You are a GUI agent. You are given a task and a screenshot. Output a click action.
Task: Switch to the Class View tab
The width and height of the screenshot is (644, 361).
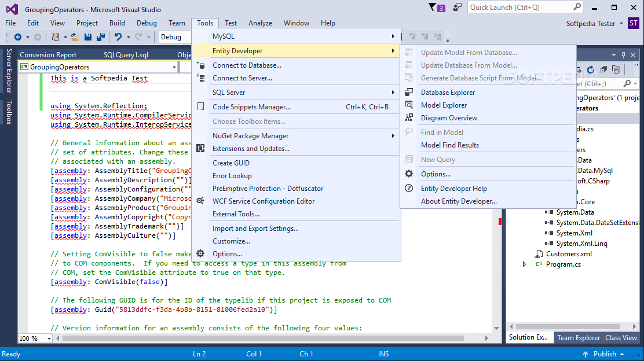point(621,338)
